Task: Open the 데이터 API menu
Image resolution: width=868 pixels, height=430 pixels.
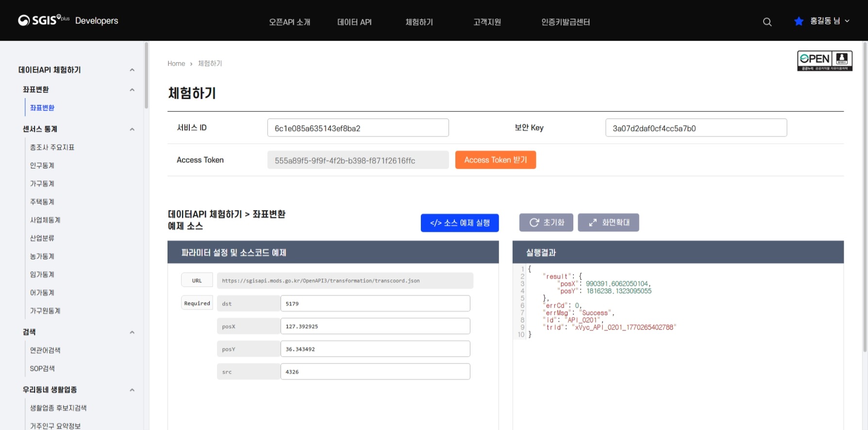Action: pos(354,22)
